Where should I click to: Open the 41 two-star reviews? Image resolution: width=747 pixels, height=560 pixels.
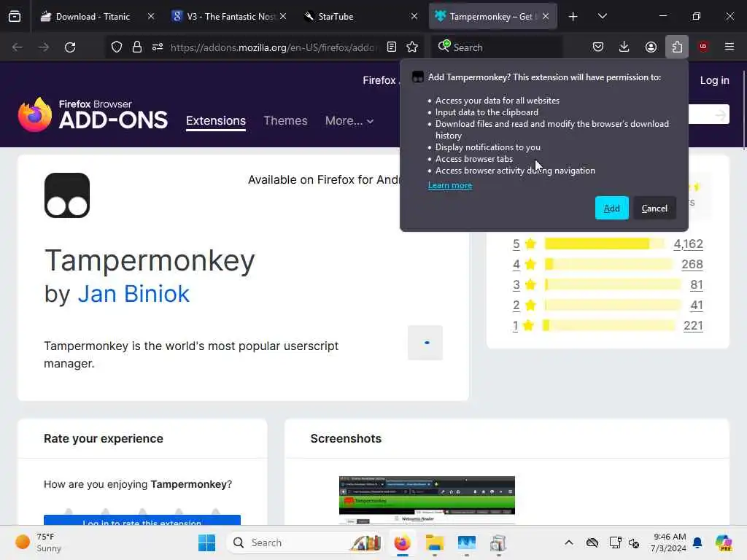click(697, 306)
